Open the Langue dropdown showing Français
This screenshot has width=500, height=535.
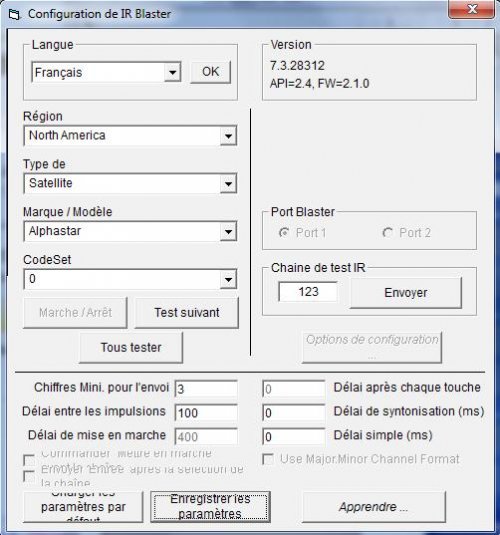tap(106, 72)
